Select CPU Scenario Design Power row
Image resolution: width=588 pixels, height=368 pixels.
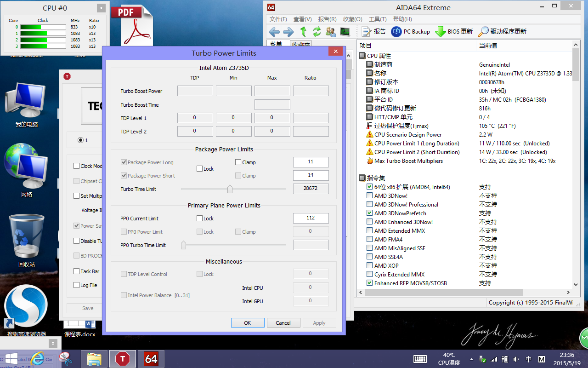point(465,135)
